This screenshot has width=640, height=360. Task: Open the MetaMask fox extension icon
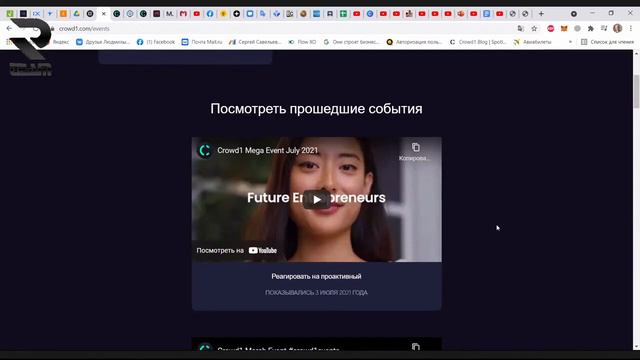click(x=564, y=29)
